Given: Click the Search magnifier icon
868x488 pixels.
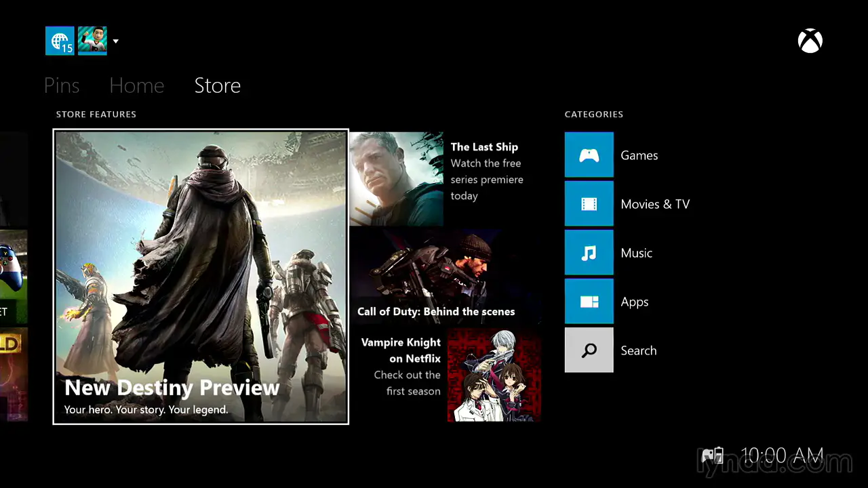Looking at the screenshot, I should click(x=589, y=350).
